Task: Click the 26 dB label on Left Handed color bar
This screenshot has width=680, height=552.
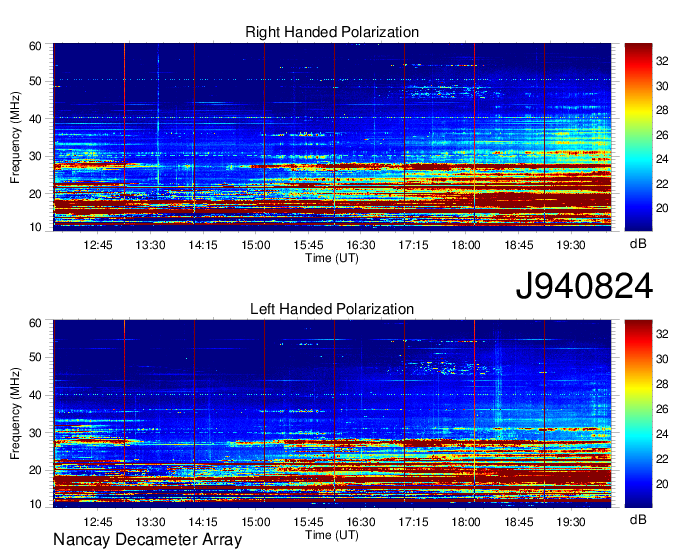Action: 662,409
